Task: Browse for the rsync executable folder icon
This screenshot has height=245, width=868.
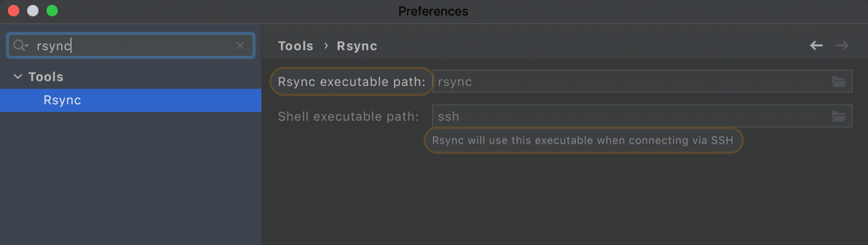Action: point(839,81)
